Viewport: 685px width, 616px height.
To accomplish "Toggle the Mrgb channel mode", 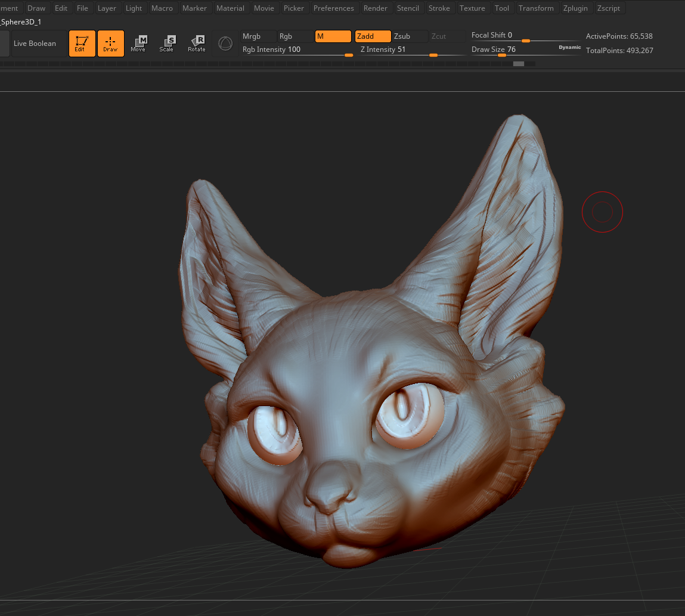I will coord(258,36).
